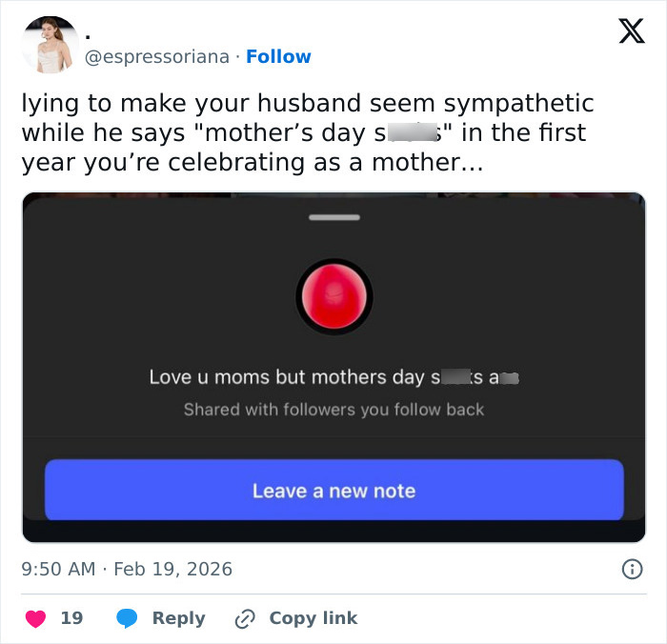Screen dimensions: 667x644
Task: Click the Reply text label
Action: tap(178, 618)
